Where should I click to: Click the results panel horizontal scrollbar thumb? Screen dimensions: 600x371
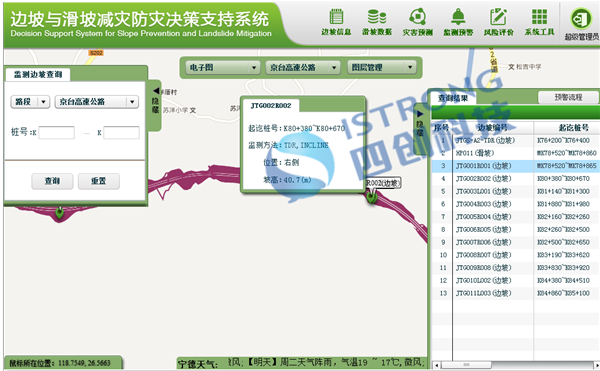pyautogui.click(x=466, y=365)
